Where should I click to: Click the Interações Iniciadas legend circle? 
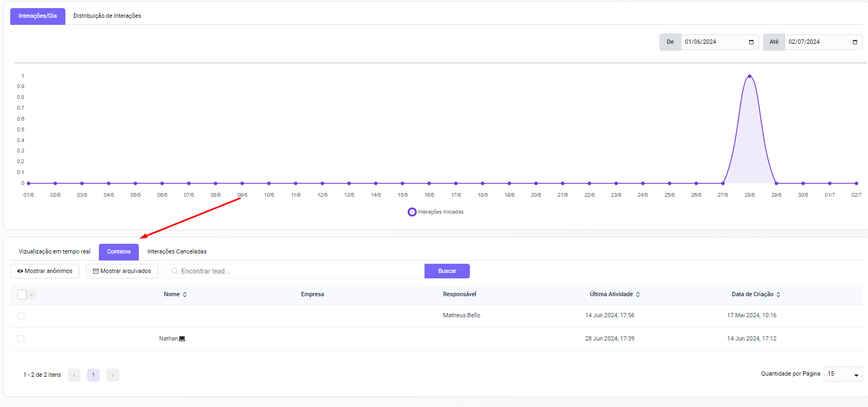click(x=412, y=212)
